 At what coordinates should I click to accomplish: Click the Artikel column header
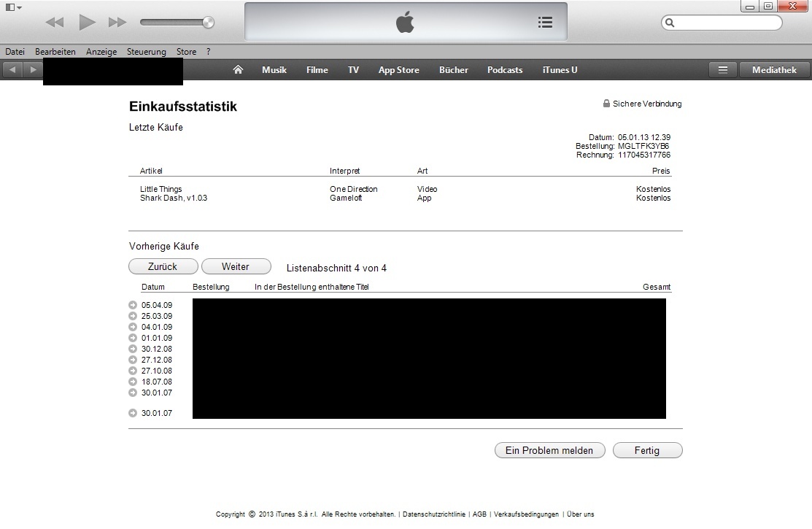pos(151,171)
